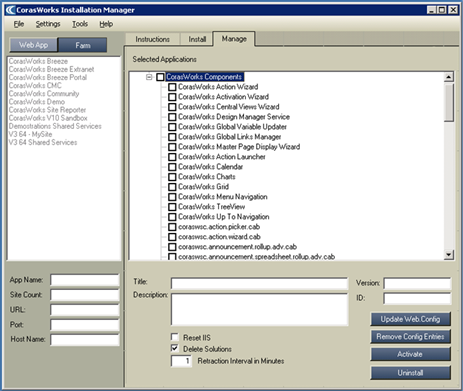Check CorasWorks Global Variable Updater checkbox
Image resolution: width=463 pixels, height=391 pixels.
point(172,127)
